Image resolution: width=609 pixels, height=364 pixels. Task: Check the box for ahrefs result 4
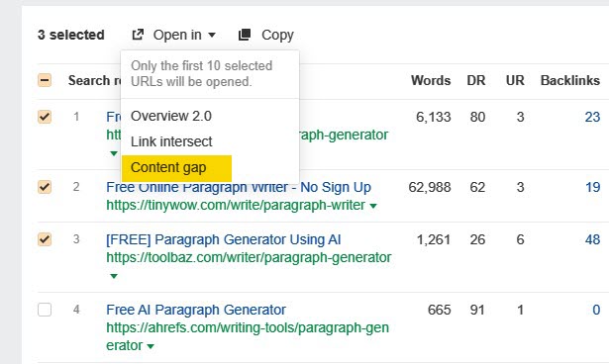(x=45, y=310)
